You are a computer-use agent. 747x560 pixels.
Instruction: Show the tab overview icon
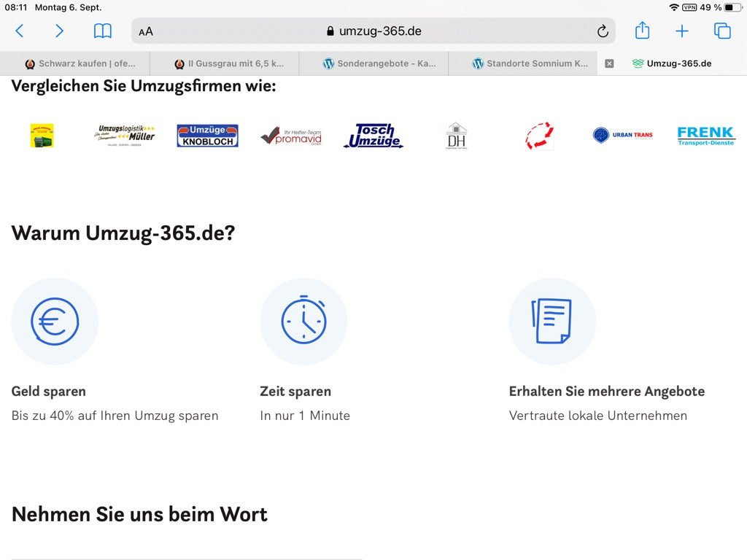click(x=722, y=31)
